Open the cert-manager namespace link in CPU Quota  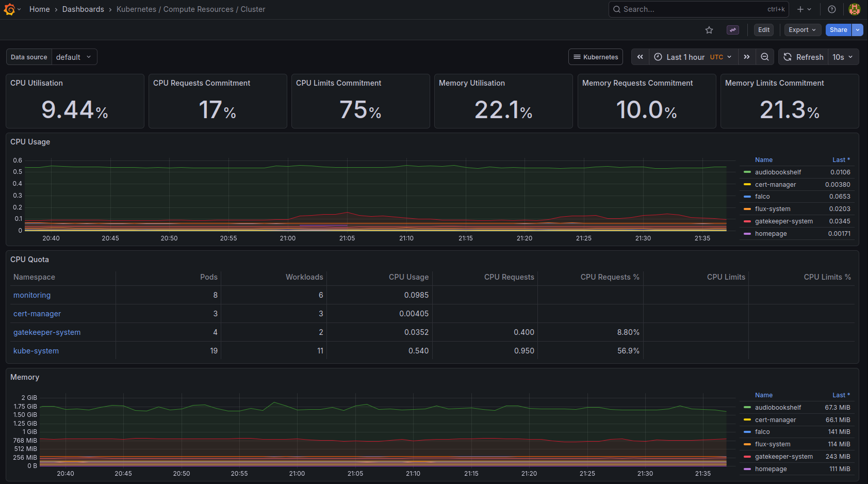point(37,314)
